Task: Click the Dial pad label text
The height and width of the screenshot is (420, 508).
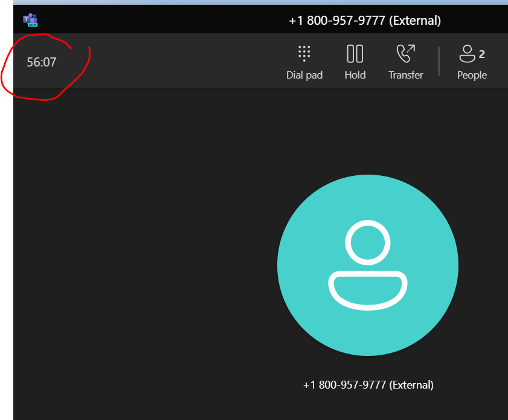Action: [304, 75]
